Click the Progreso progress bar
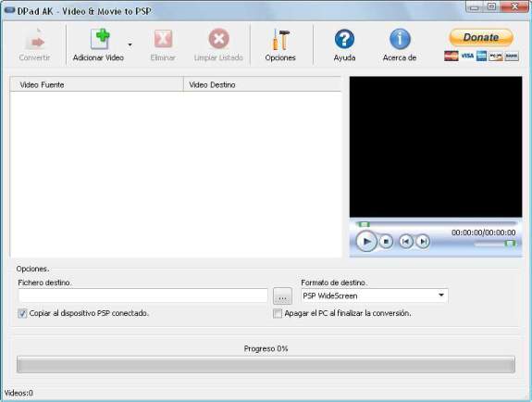 (x=266, y=364)
